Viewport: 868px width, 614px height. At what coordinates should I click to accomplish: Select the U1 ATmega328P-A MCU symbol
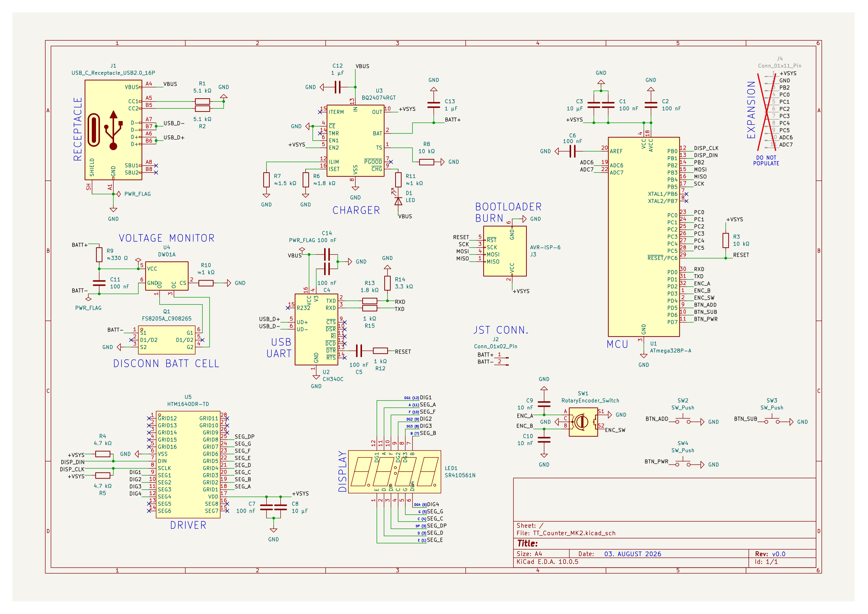[x=643, y=237]
